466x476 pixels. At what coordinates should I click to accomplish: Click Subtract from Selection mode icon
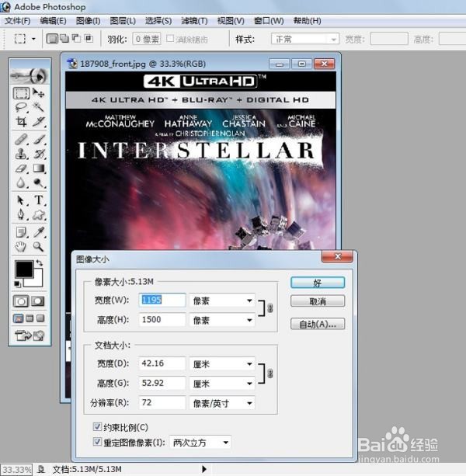tap(76, 39)
